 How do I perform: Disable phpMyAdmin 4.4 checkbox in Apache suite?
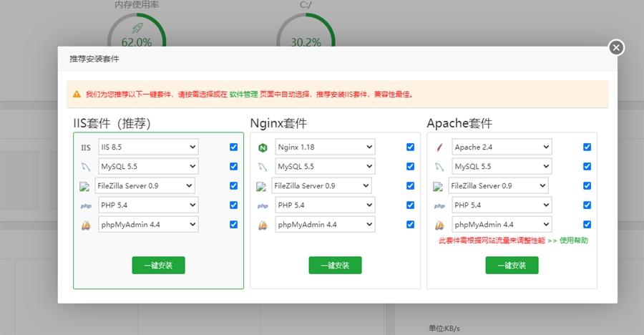point(587,224)
